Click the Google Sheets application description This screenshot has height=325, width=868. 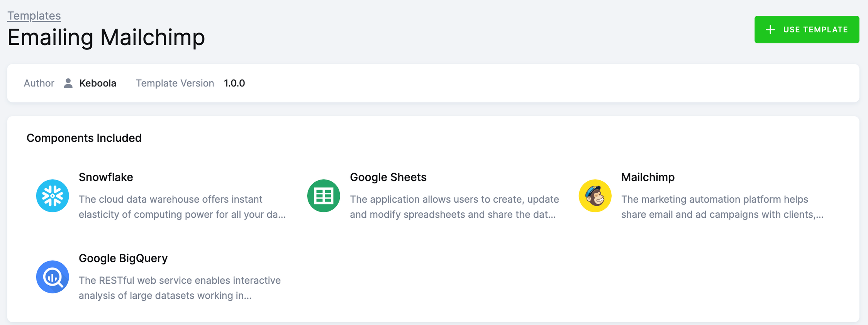click(454, 207)
